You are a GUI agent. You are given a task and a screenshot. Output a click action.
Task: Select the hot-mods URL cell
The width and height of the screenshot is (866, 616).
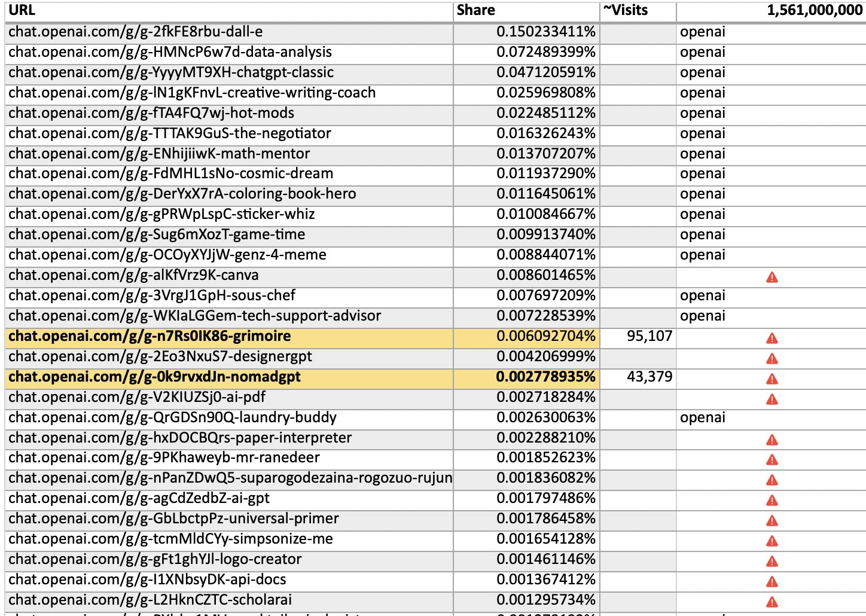[230, 114]
